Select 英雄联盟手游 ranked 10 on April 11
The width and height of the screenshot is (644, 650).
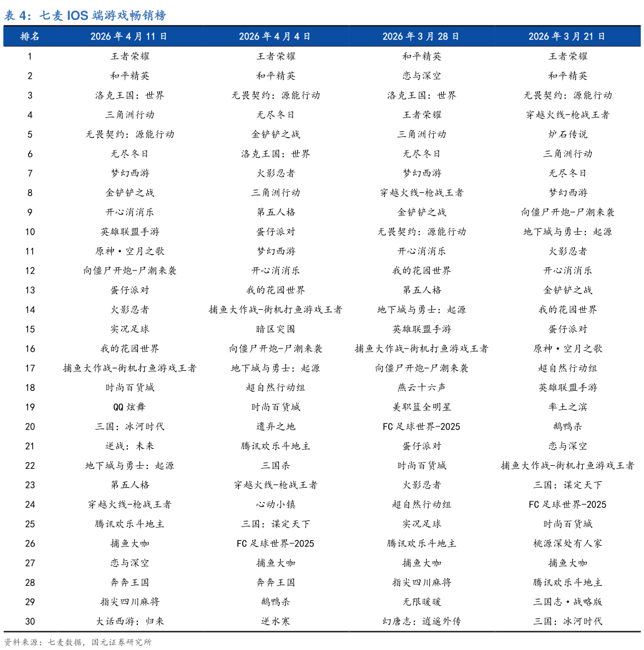tap(129, 232)
